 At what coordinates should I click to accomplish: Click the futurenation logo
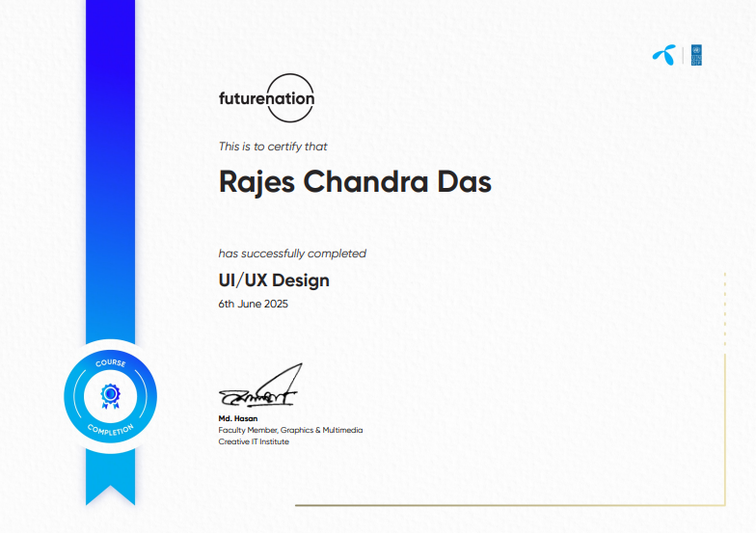266,98
